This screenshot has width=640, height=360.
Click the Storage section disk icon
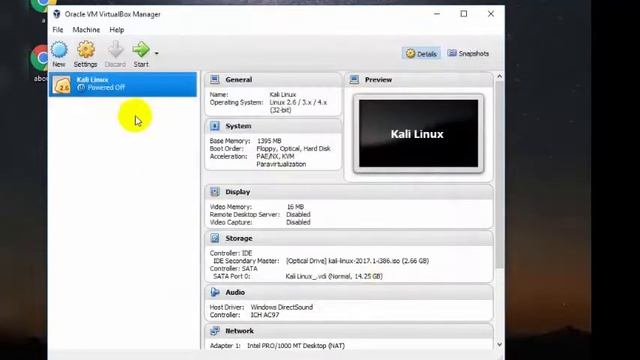215,238
